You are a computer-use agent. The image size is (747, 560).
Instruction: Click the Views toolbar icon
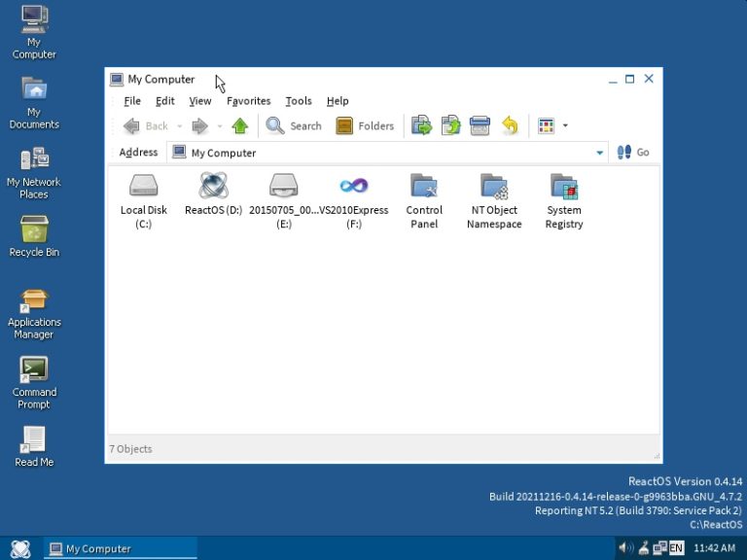coord(546,126)
